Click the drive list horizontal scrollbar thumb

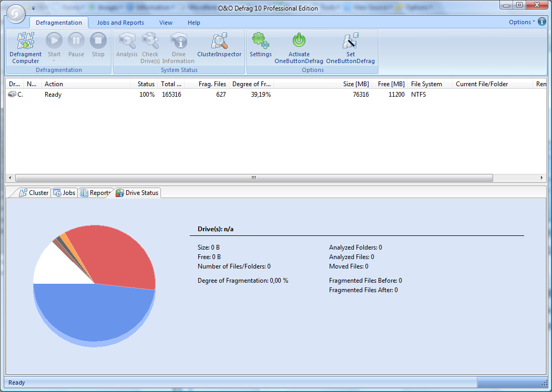click(254, 178)
